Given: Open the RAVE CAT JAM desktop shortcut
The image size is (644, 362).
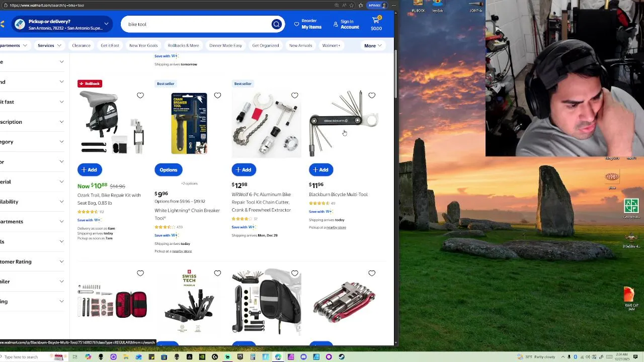Looking at the screenshot, I should coord(631,299).
